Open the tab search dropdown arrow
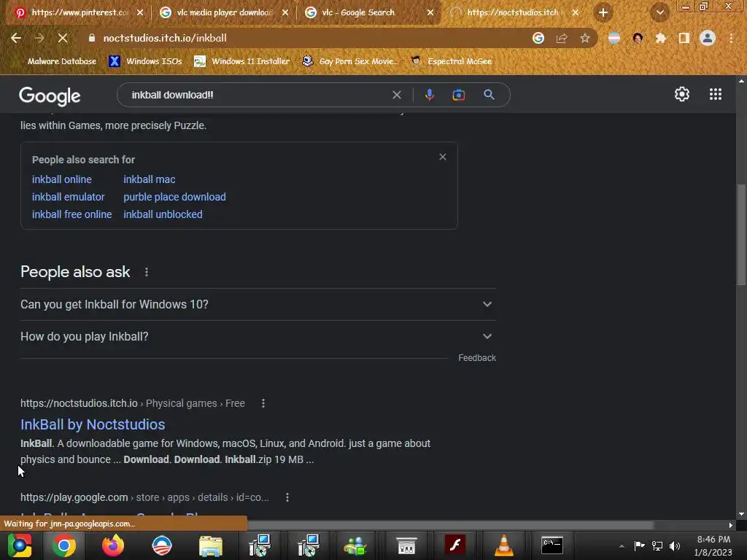Viewport: 747px width, 560px height. tap(660, 12)
